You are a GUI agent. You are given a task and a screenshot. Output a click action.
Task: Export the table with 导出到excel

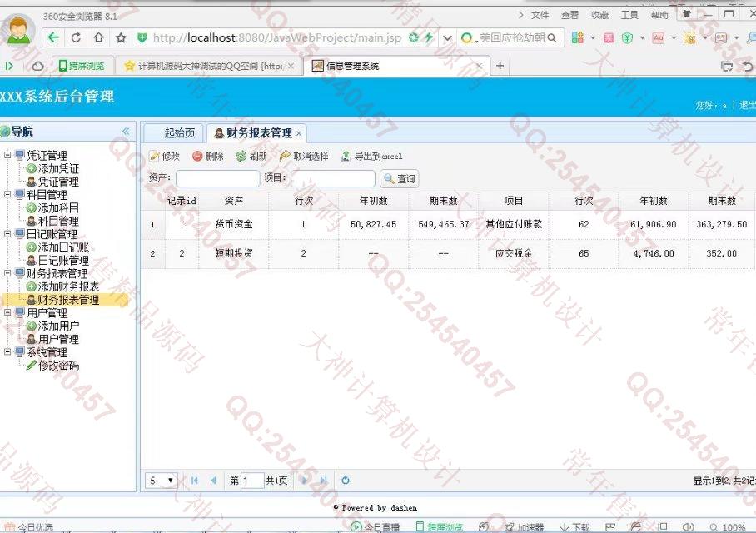(x=371, y=156)
